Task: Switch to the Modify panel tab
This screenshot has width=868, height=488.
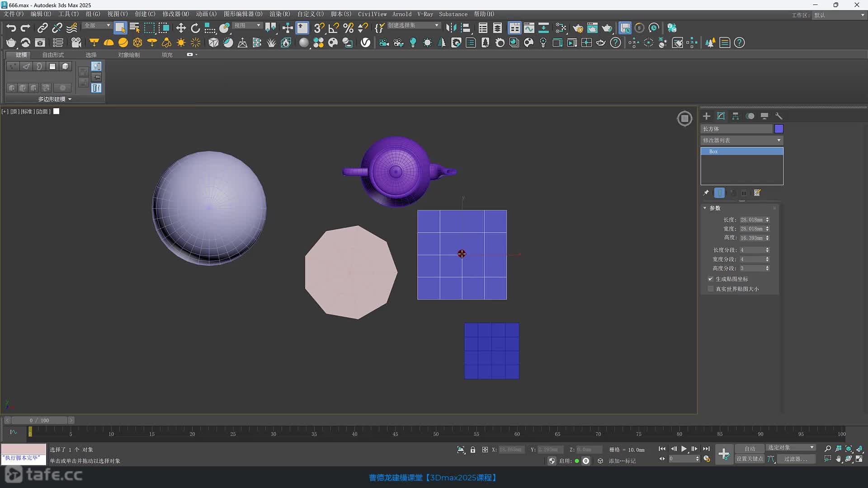Action: click(x=721, y=116)
